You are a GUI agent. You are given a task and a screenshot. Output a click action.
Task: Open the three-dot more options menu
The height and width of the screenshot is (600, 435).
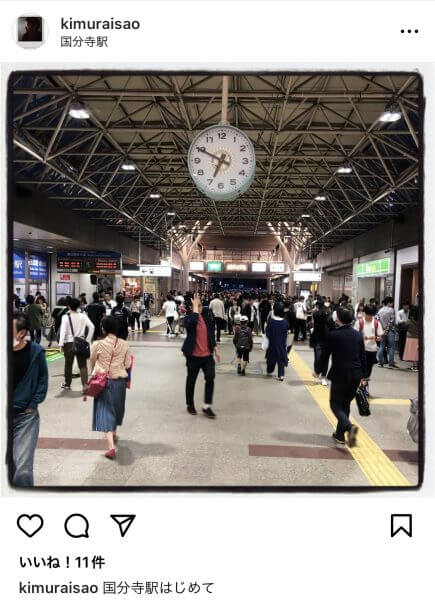tap(409, 31)
